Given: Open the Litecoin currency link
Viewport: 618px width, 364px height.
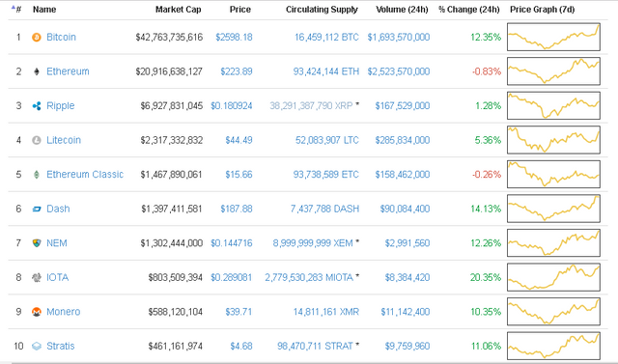Looking at the screenshot, I should [x=64, y=140].
